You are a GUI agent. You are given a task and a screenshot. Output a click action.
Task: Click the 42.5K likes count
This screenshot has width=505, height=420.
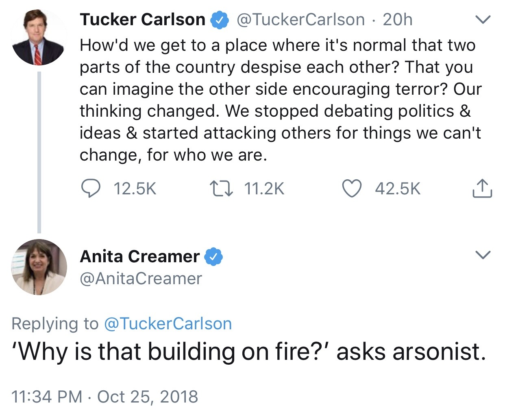(398, 189)
